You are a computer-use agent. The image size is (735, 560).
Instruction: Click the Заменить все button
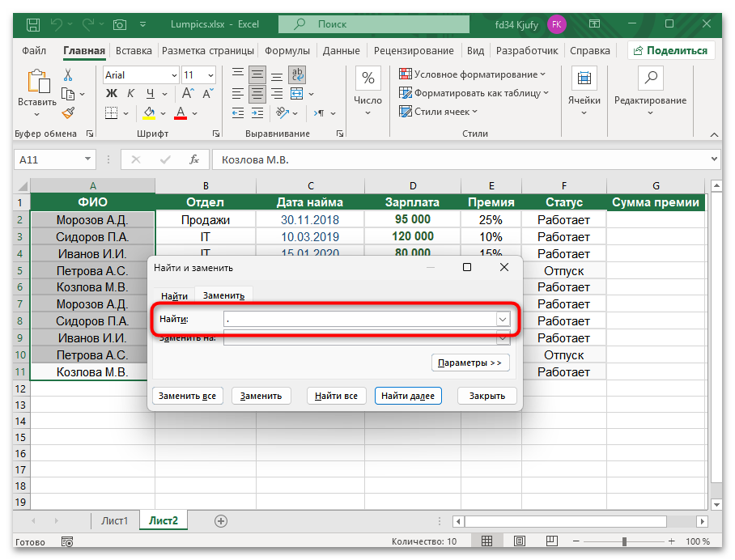pyautogui.click(x=187, y=396)
